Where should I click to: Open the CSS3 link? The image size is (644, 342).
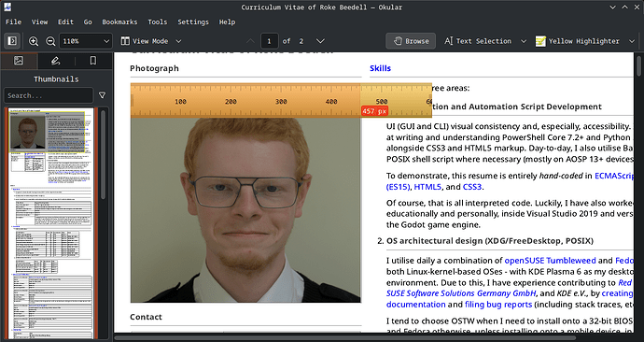pyautogui.click(x=472, y=187)
